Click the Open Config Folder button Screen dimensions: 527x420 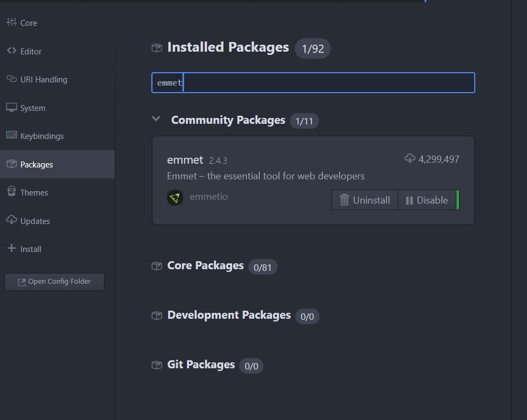(x=54, y=282)
